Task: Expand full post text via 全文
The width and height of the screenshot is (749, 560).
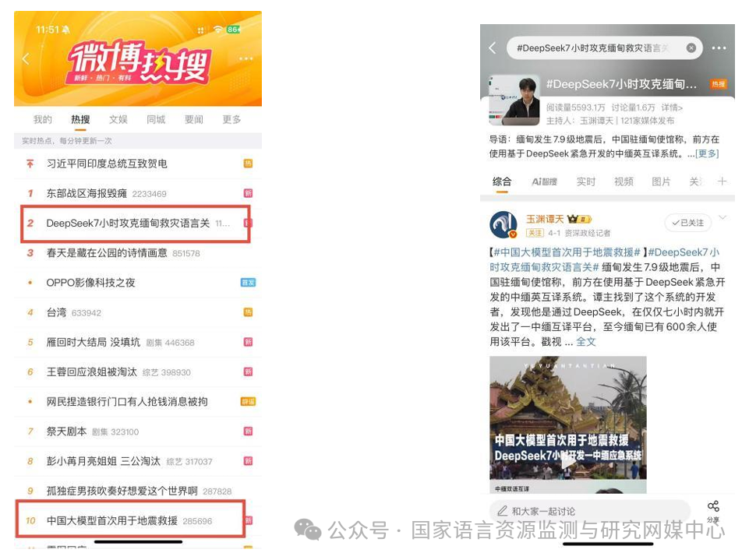Action: [585, 342]
